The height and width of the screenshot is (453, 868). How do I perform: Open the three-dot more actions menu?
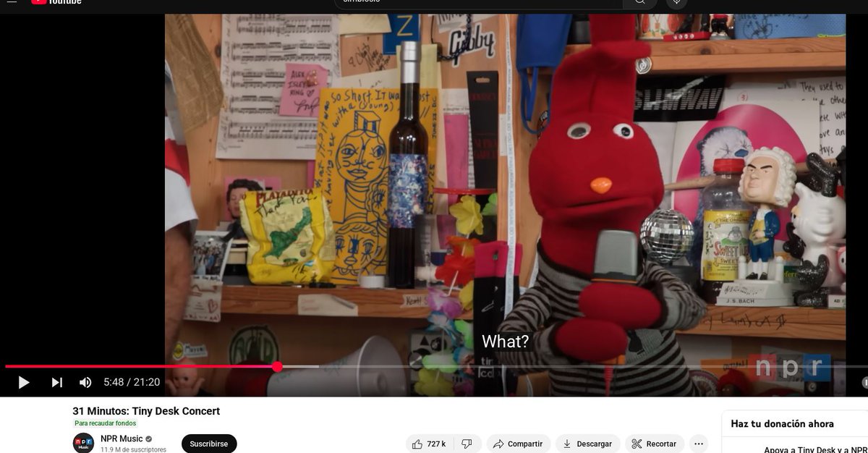point(698,444)
